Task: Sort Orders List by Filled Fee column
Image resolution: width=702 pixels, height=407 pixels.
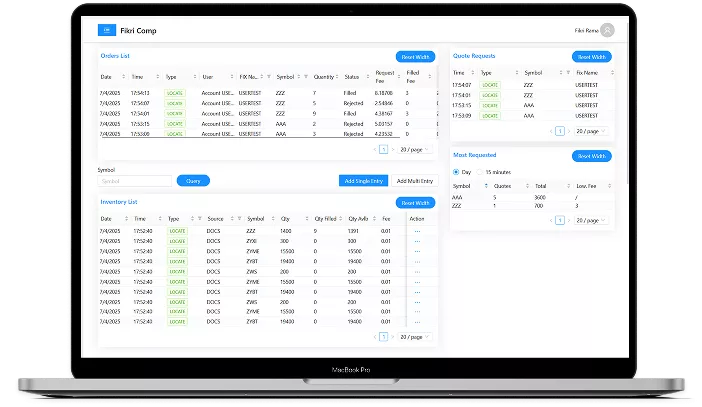Action: 429,77
